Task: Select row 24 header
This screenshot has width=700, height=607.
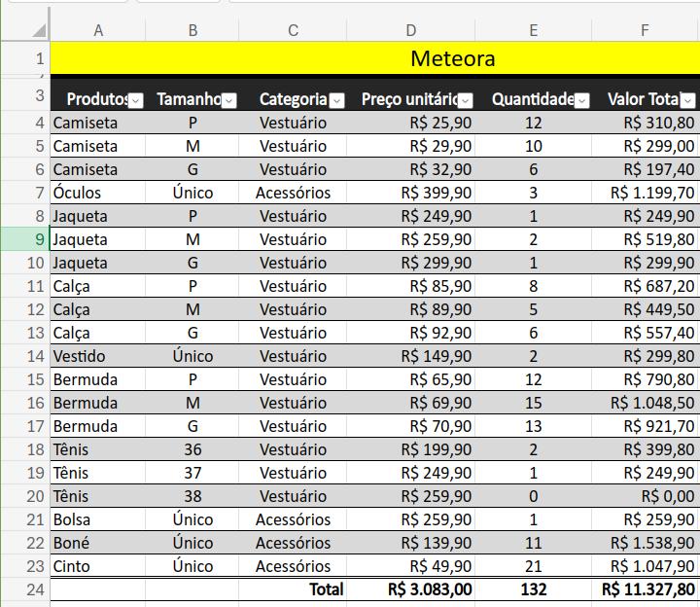Action: 25,589
